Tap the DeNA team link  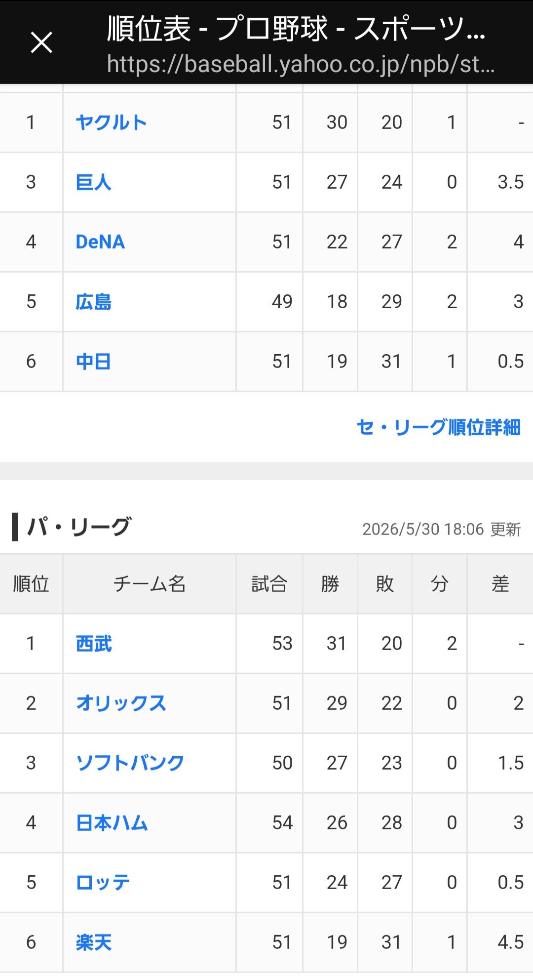coord(100,242)
